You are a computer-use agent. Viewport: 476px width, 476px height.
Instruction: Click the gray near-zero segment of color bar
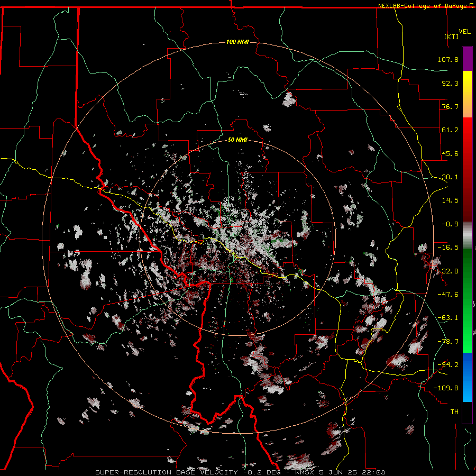(x=467, y=235)
